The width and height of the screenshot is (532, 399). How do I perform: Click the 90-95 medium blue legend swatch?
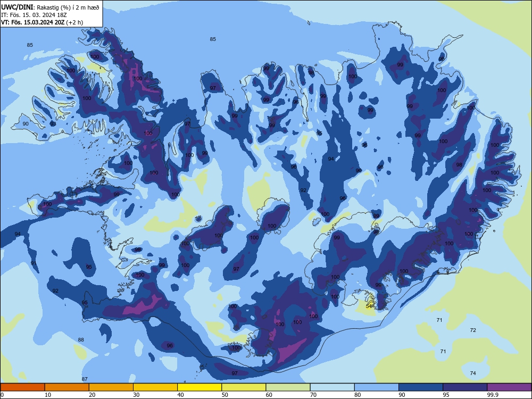(421, 387)
